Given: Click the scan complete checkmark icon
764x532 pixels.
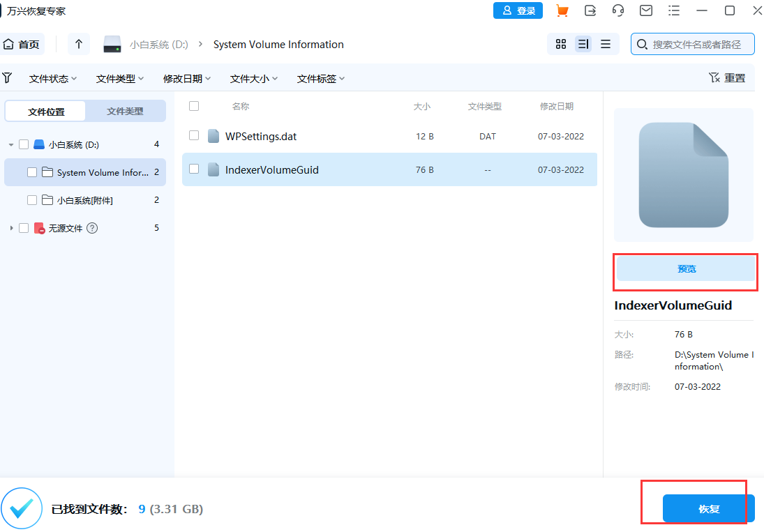Looking at the screenshot, I should (x=22, y=508).
